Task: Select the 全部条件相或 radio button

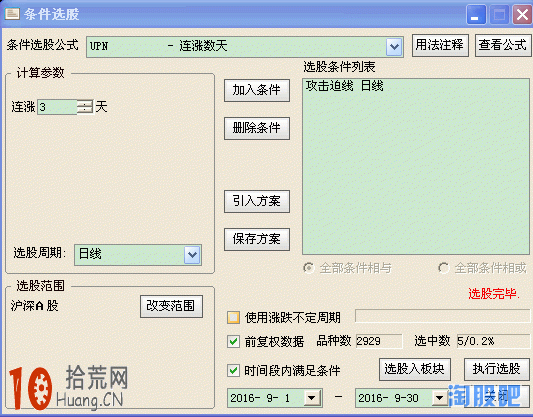Action: [444, 268]
